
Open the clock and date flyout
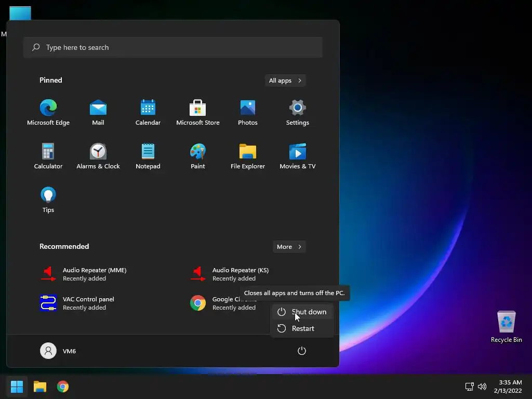508,387
